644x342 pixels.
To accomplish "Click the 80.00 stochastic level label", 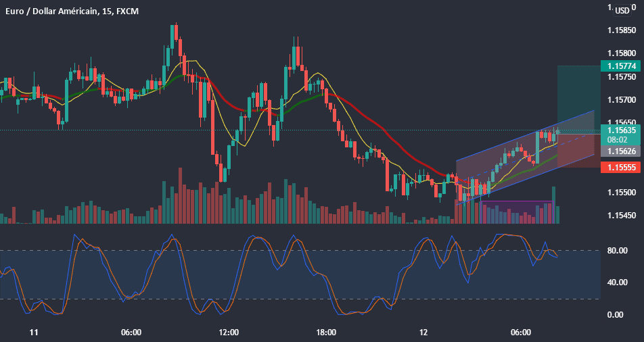I will tap(618, 251).
